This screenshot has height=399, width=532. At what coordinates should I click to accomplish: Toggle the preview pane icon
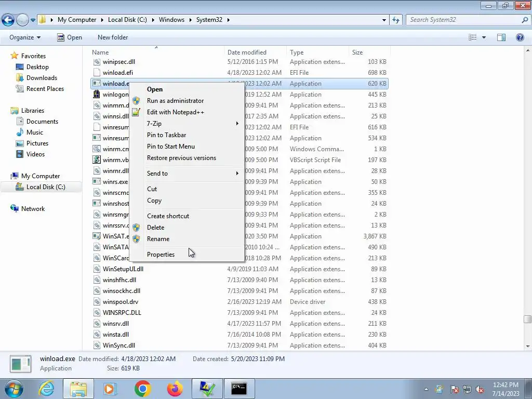click(501, 37)
